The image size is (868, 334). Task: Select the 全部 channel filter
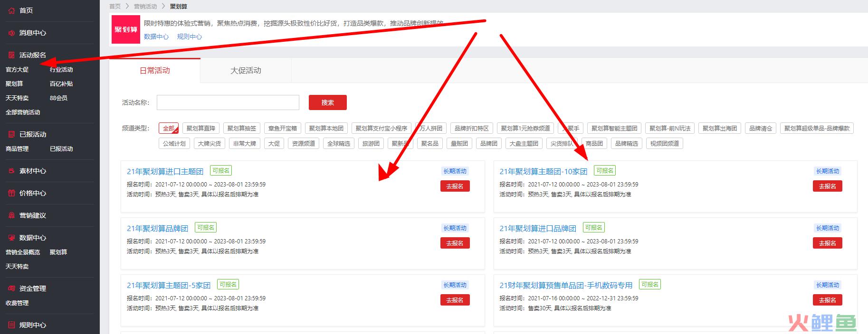click(x=169, y=128)
